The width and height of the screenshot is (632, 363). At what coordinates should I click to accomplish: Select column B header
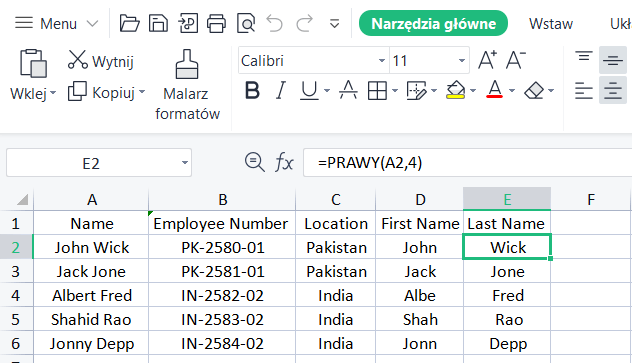(x=222, y=199)
